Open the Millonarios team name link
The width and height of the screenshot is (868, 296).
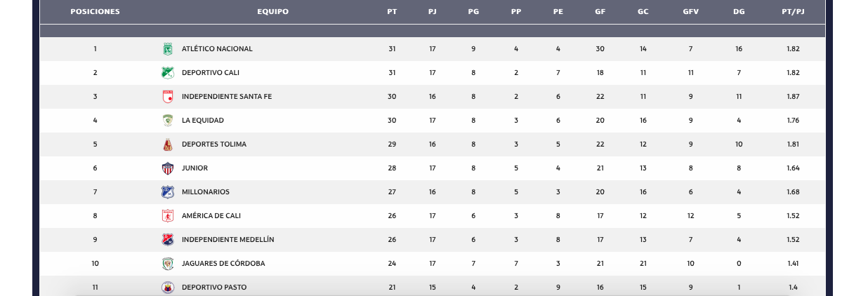point(205,192)
